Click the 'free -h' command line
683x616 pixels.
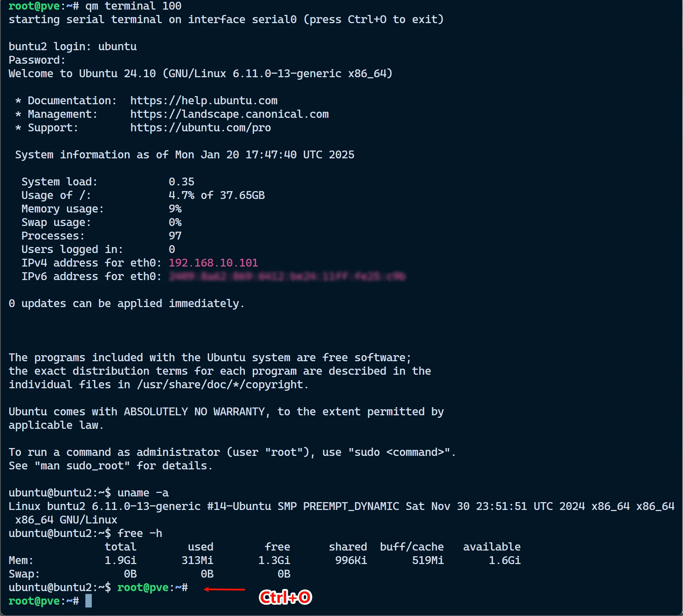(x=140, y=533)
